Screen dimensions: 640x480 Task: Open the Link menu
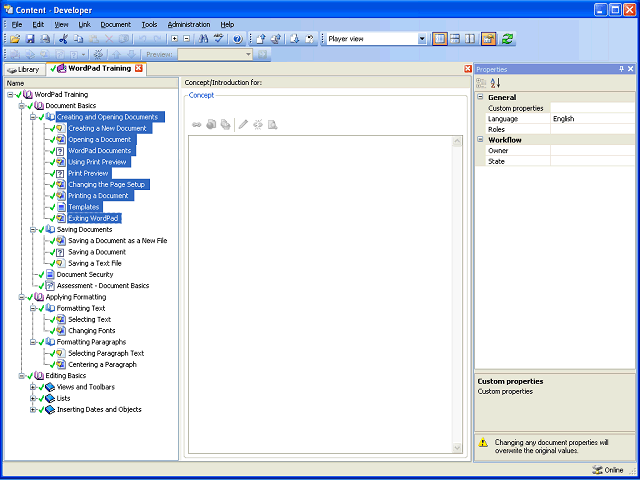click(x=84, y=24)
